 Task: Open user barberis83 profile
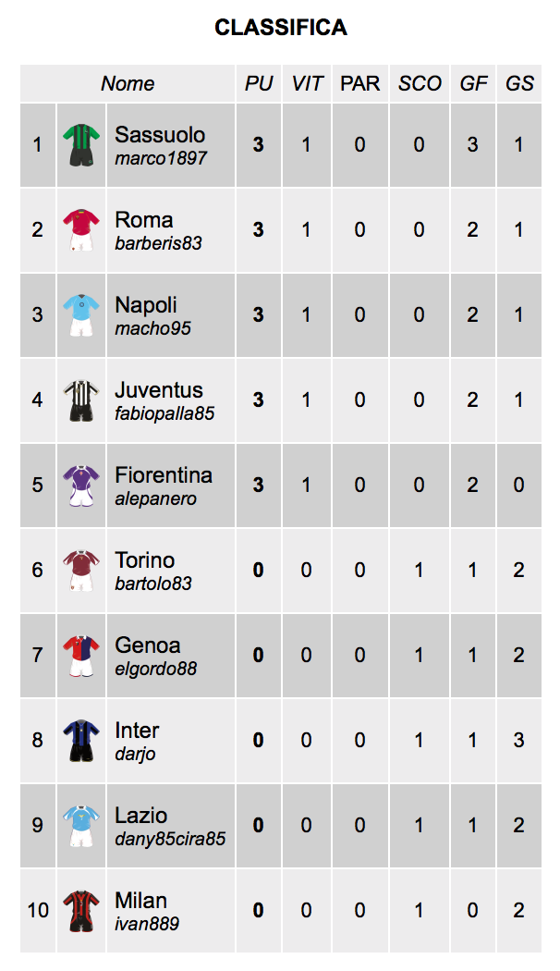click(158, 243)
